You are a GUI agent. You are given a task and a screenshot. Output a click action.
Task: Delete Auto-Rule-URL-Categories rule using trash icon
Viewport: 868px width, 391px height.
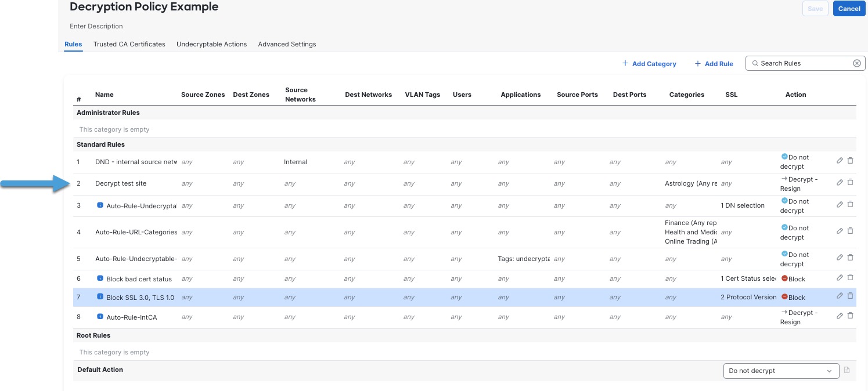(x=850, y=231)
